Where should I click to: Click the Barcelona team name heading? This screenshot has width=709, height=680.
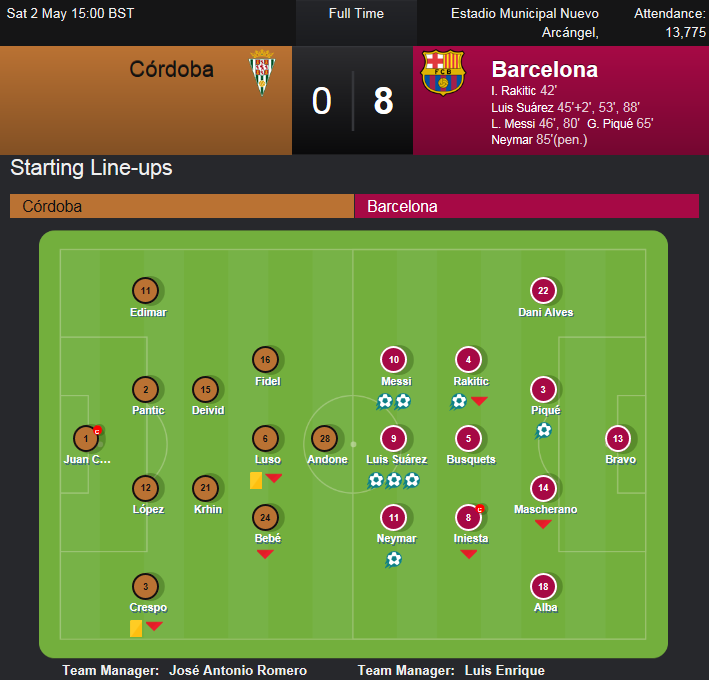[544, 70]
